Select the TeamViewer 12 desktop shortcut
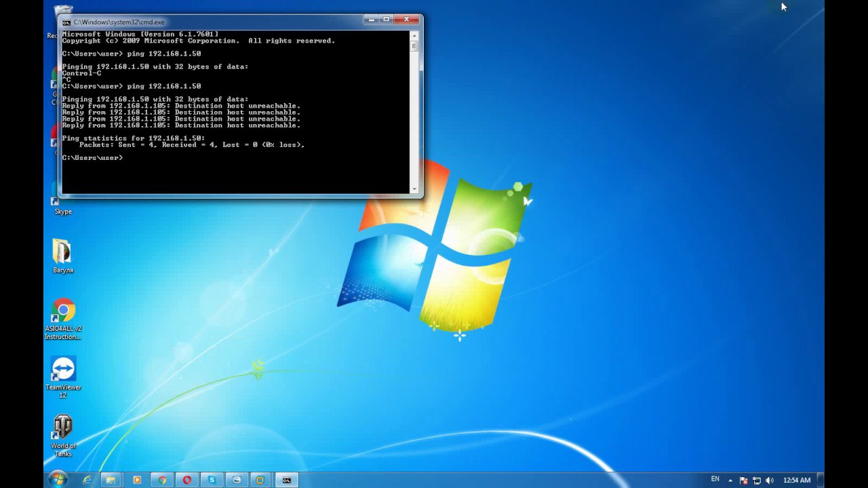868x488 pixels. click(x=63, y=378)
